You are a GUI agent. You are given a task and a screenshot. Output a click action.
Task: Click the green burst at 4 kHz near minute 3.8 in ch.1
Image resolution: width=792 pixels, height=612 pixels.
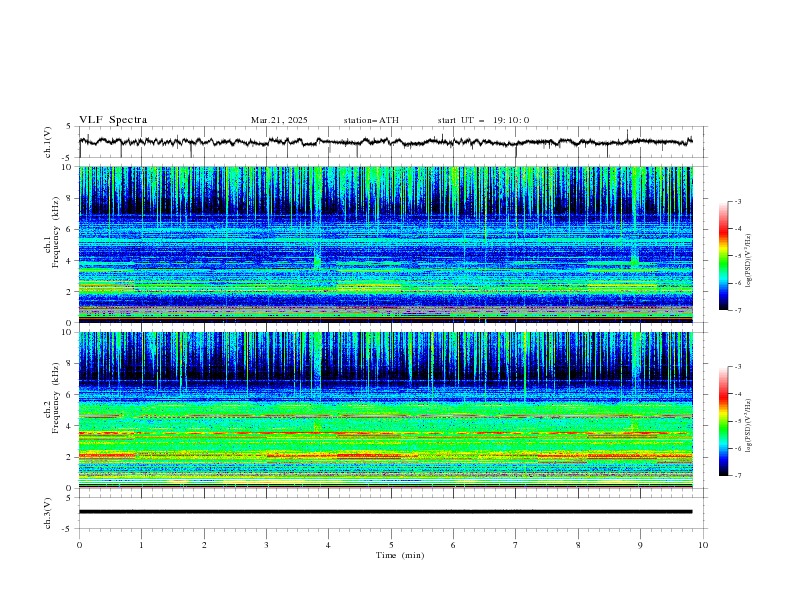tap(317, 261)
